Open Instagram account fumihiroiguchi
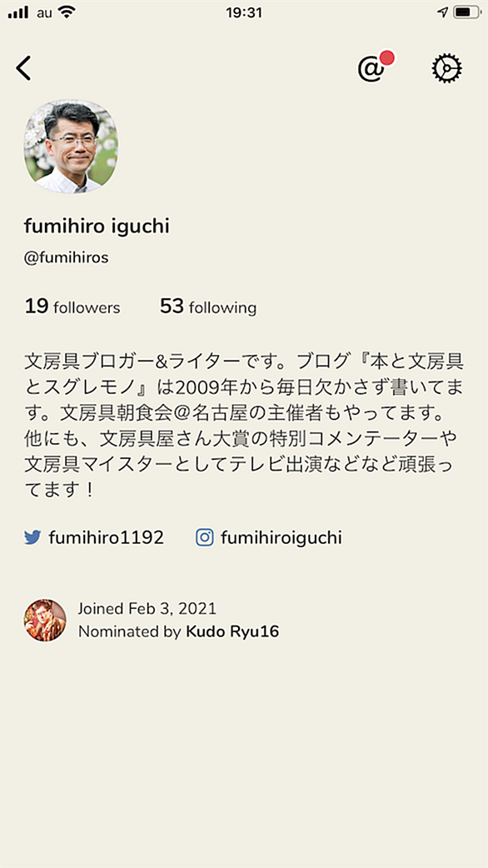 [x=281, y=538]
